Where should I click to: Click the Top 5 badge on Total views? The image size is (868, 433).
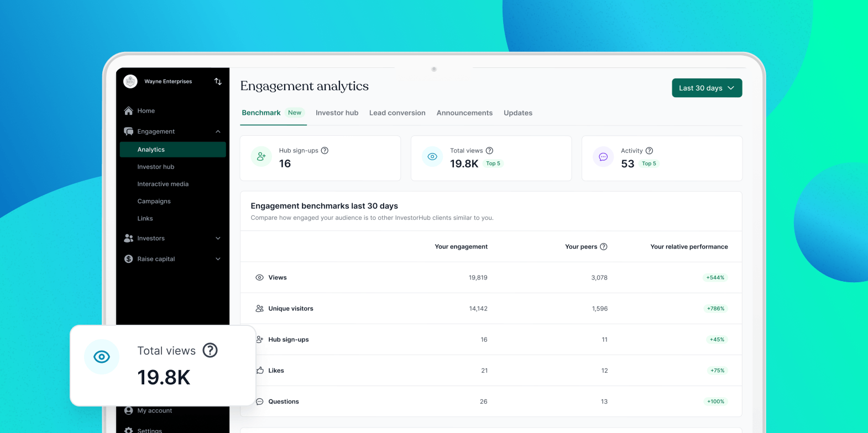point(493,163)
